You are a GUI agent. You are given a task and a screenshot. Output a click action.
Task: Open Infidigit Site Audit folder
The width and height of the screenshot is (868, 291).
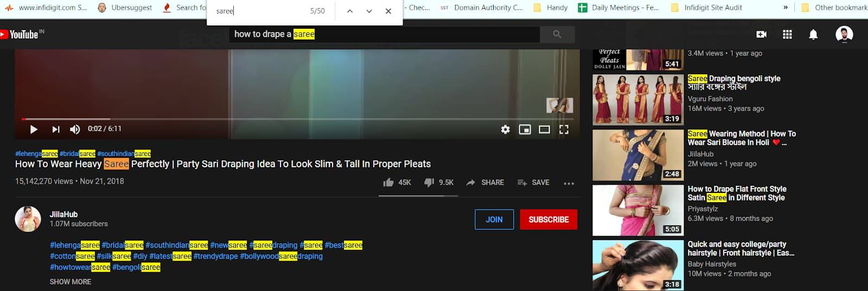click(x=707, y=8)
